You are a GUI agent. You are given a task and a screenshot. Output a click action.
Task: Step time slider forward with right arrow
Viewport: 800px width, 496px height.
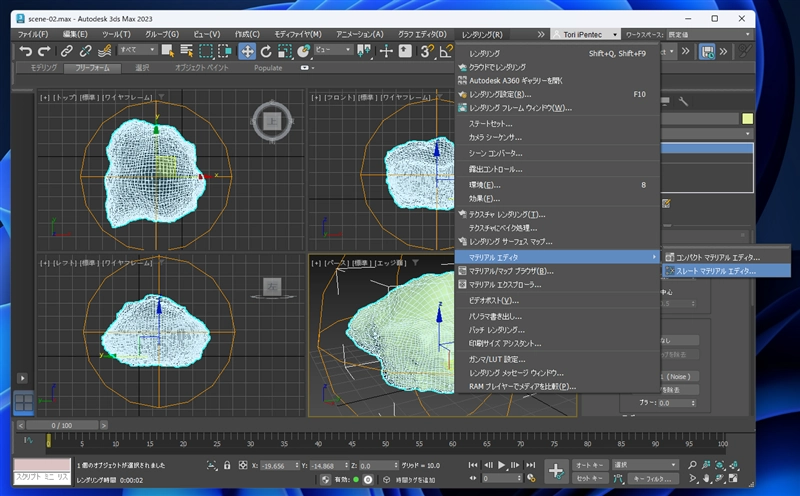(104, 425)
